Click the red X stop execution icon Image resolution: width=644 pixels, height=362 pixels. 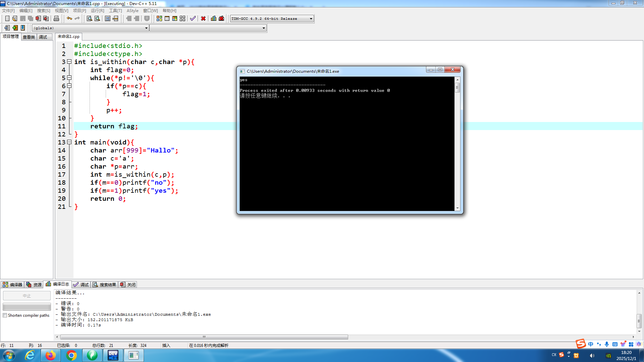click(203, 18)
